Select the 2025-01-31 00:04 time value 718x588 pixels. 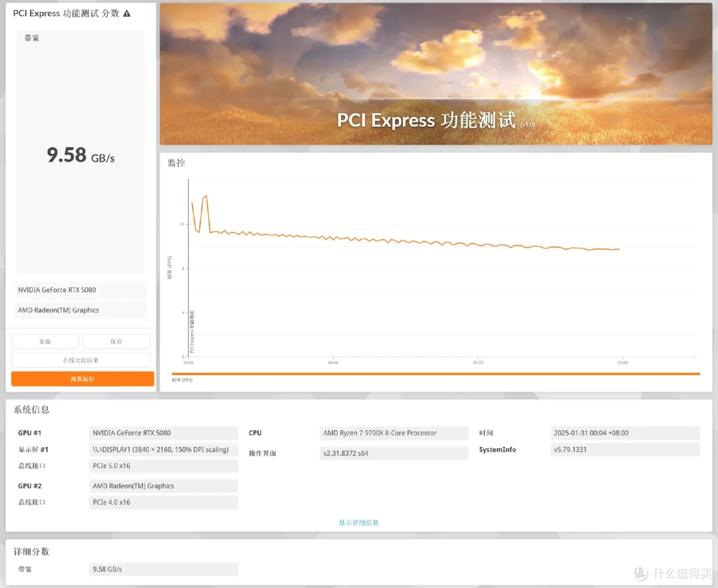(x=624, y=432)
